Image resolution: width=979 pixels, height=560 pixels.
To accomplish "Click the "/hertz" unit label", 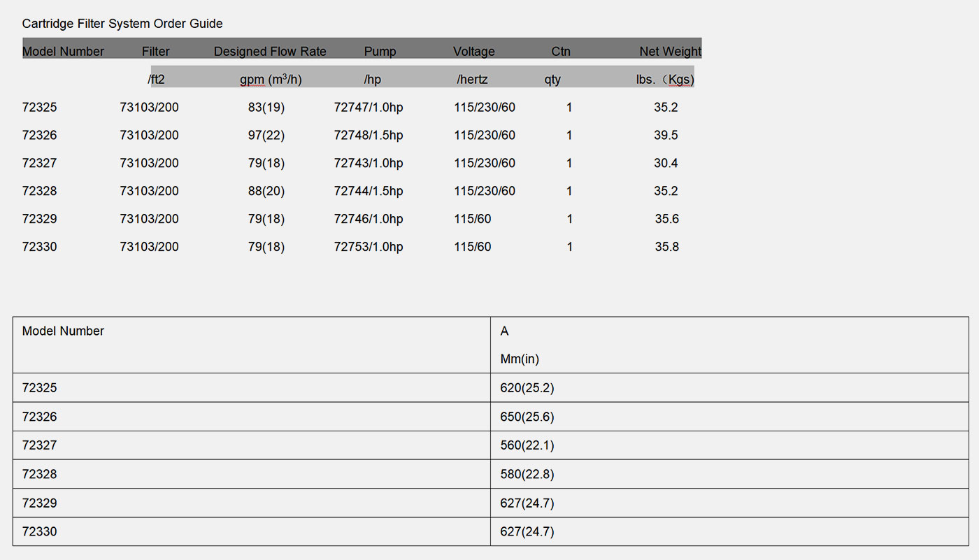I will pos(472,80).
